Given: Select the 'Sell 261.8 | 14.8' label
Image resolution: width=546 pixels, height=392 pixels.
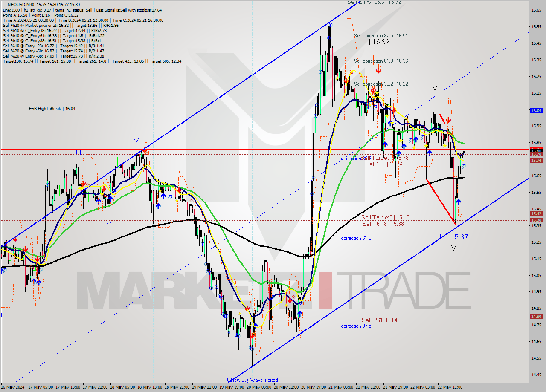Looking at the screenshot, I should 381,320.
